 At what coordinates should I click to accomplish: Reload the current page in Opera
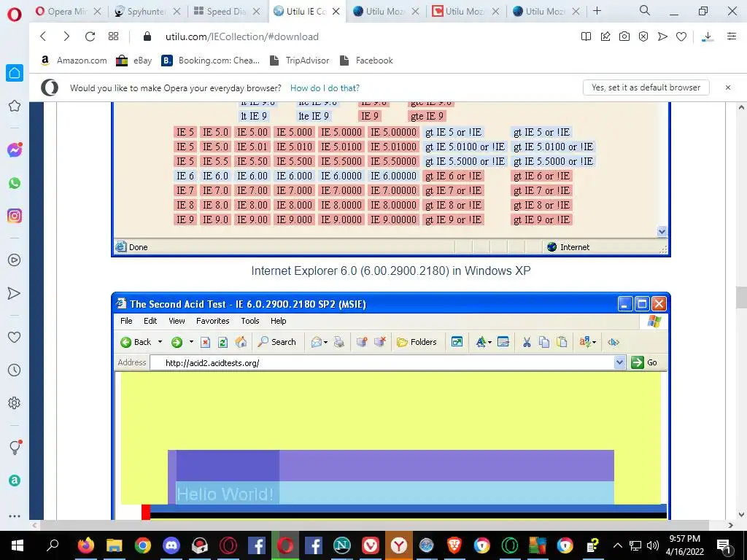point(90,36)
